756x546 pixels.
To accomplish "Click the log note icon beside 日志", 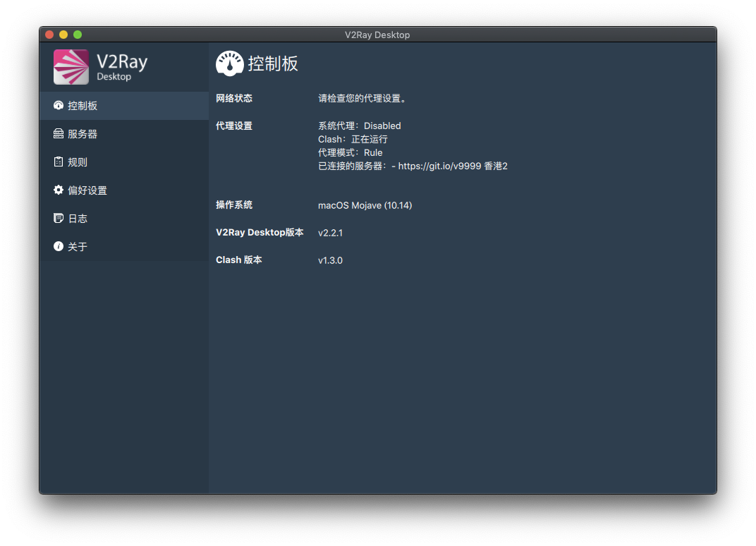I will click(x=59, y=218).
